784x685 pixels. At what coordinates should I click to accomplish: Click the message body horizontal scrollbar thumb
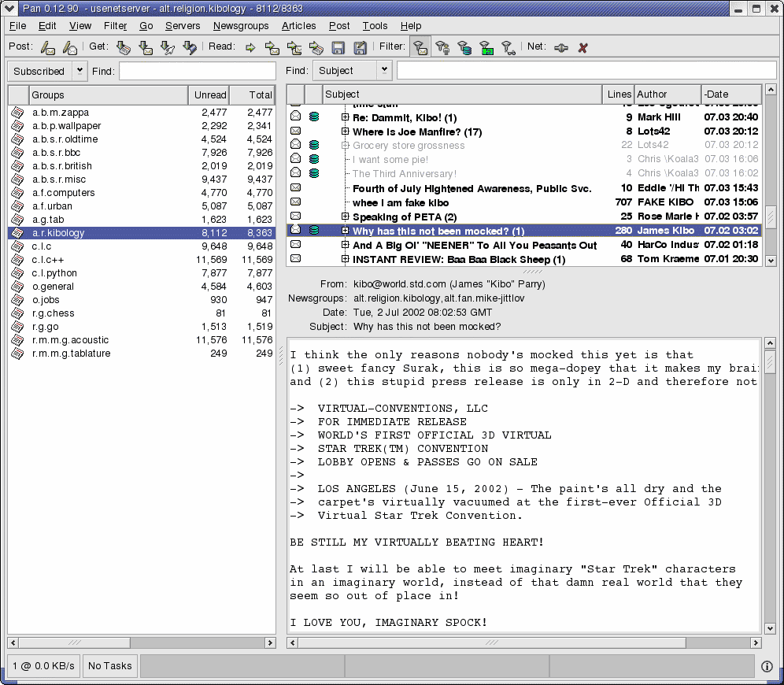point(492,642)
